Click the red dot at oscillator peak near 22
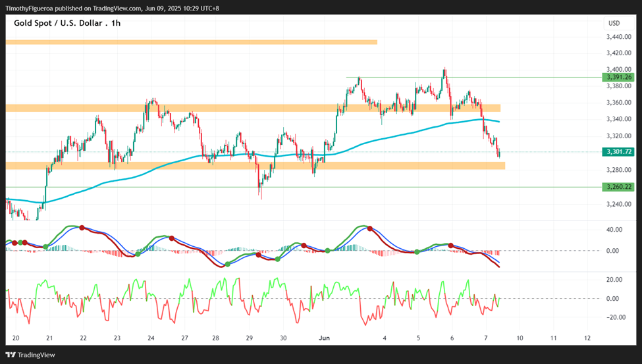The image size is (642, 364). (x=82, y=228)
